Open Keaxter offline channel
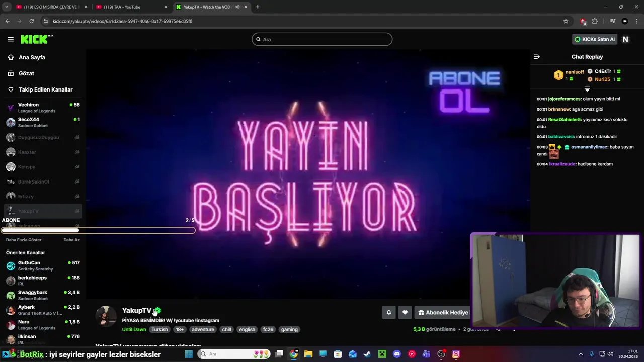 pyautogui.click(x=43, y=152)
